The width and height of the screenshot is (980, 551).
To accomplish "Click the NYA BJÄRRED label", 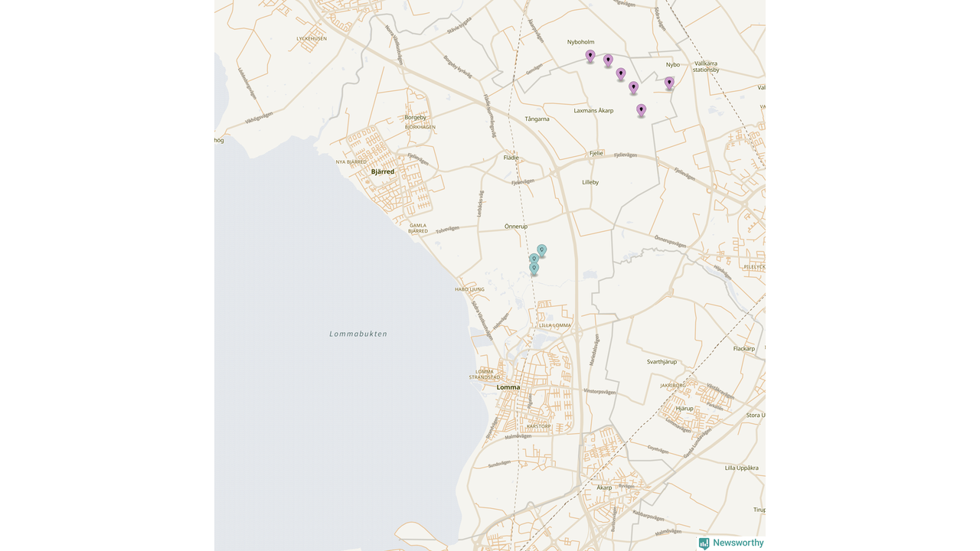I will pos(351,162).
